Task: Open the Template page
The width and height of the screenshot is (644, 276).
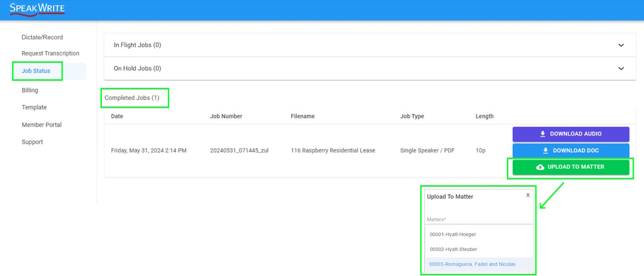Action: 34,107
